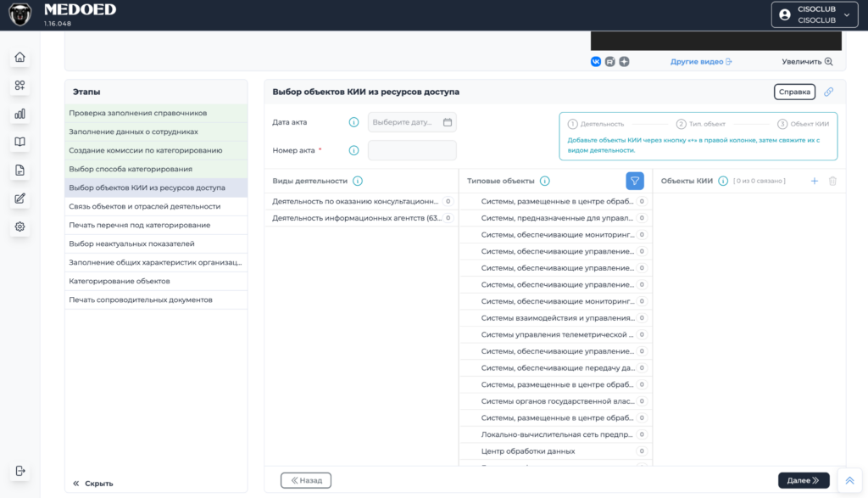Image resolution: width=868 pixels, height=498 pixels.
Task: Select Системы управления телеметрической row
Action: (x=556, y=334)
